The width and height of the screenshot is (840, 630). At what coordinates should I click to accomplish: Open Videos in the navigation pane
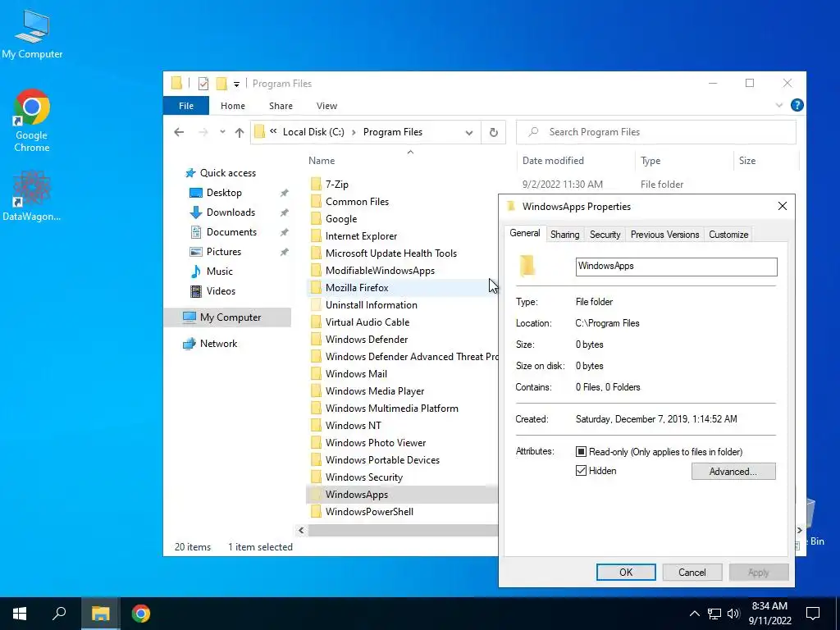(221, 291)
